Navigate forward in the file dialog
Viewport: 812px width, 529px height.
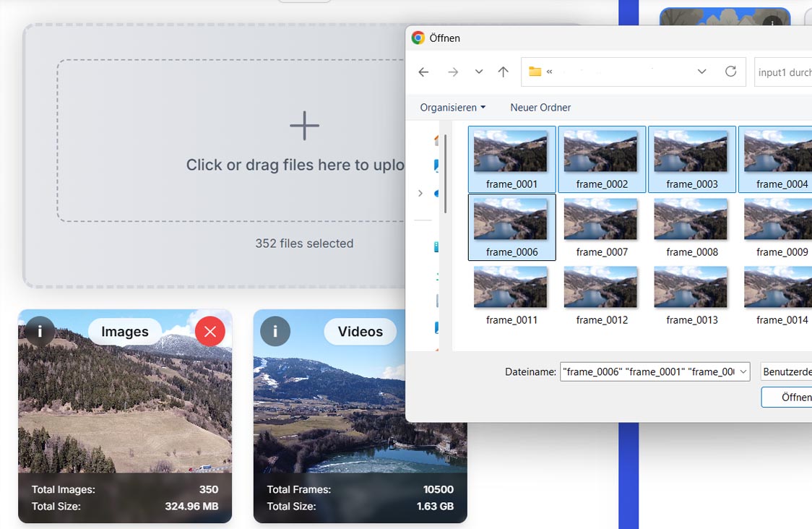coord(453,72)
